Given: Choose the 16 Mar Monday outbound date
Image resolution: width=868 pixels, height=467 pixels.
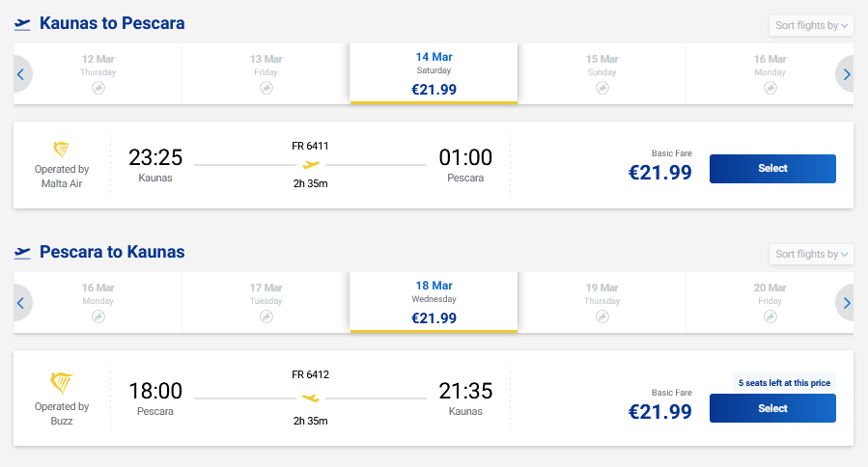Looking at the screenshot, I should [x=770, y=73].
